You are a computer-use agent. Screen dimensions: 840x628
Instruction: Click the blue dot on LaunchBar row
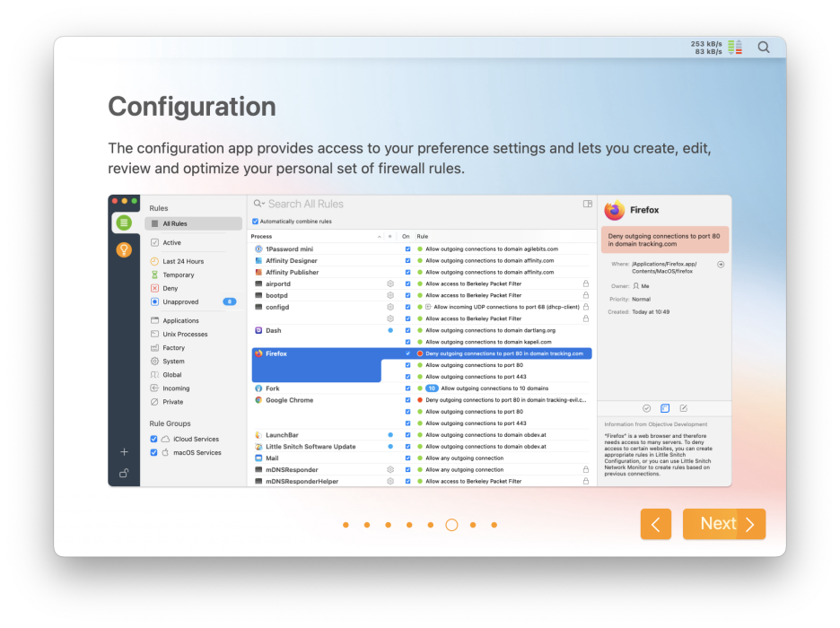390,435
